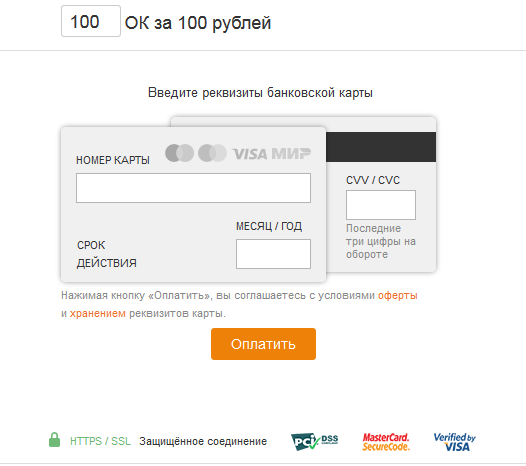Click the green padlock icon

(54, 440)
